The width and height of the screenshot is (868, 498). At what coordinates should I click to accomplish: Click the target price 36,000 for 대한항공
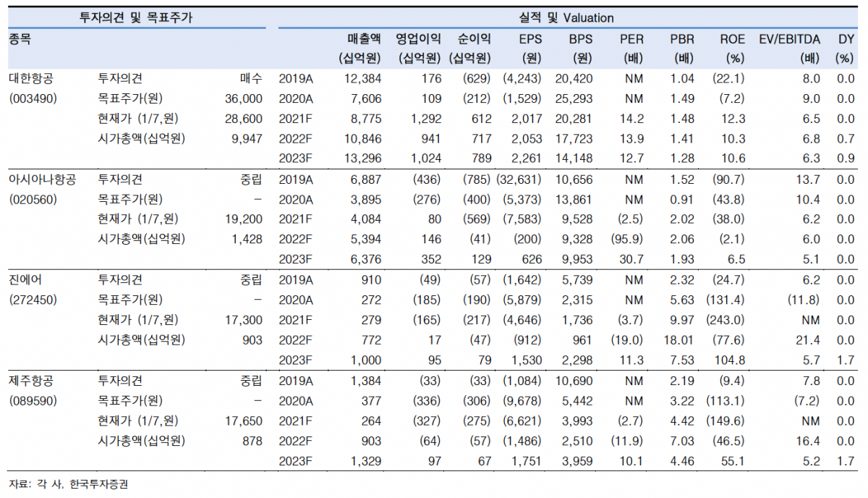245,98
